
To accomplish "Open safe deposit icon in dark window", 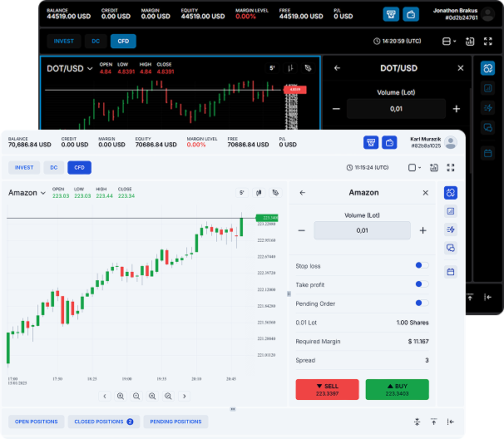I will (x=391, y=14).
